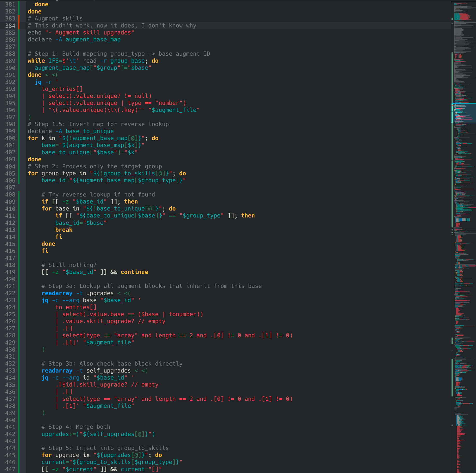Click 'jq -r' on line 392
The height and width of the screenshot is (473, 476).
coord(43,82)
